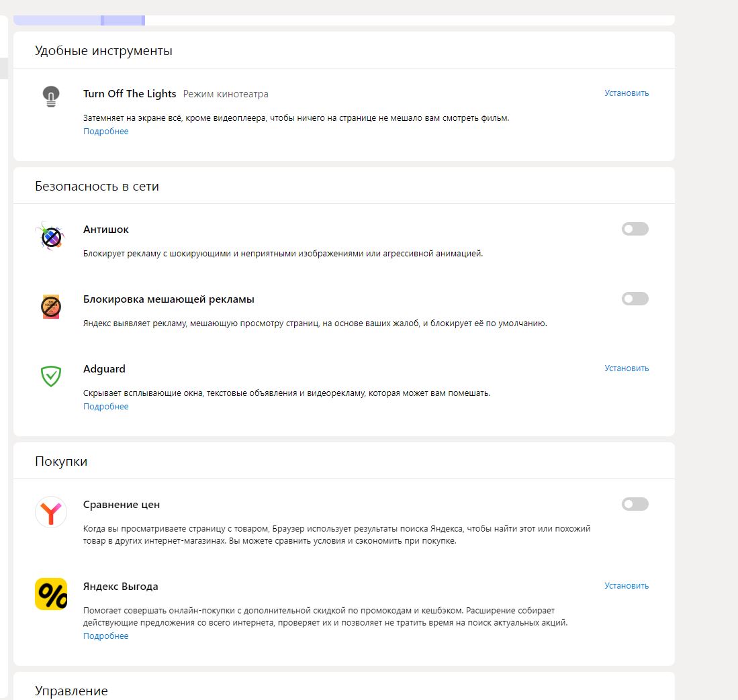This screenshot has height=700, width=738.
Task: Turn on Блокировка мешающей рекламы switch
Action: pyautogui.click(x=635, y=299)
